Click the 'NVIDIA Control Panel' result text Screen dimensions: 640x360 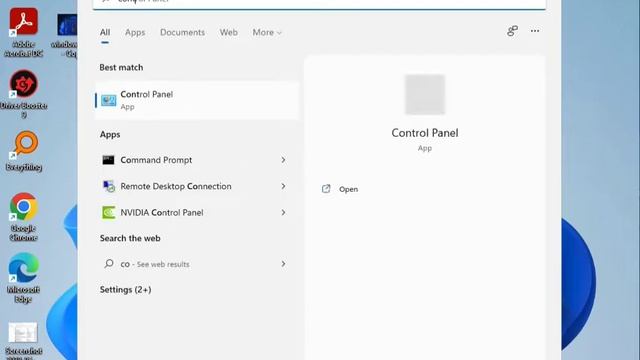point(162,213)
